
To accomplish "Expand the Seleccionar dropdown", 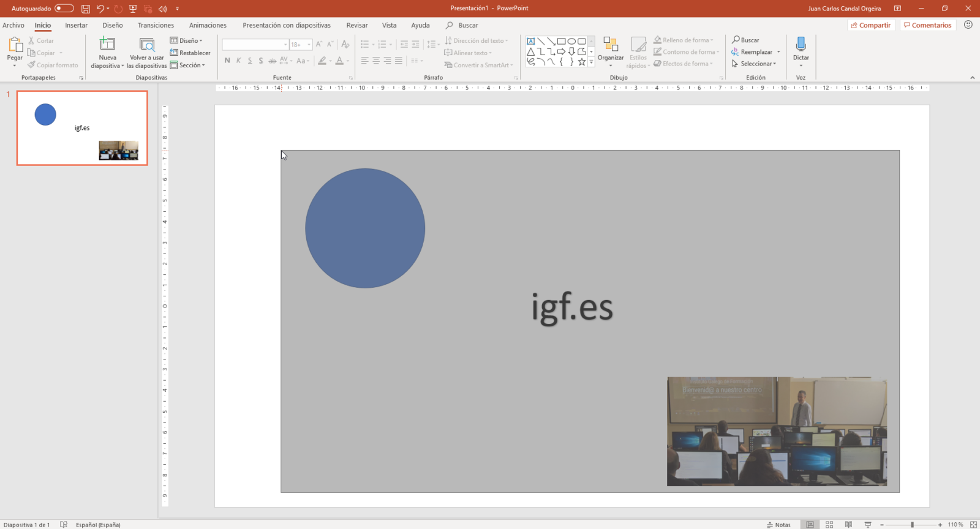I will 758,64.
